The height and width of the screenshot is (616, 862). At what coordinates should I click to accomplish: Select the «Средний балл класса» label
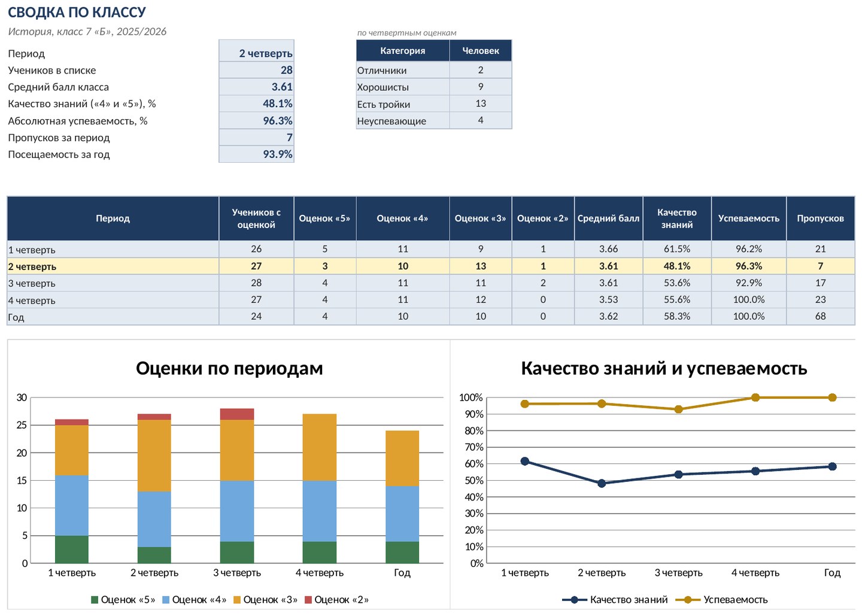(x=59, y=87)
